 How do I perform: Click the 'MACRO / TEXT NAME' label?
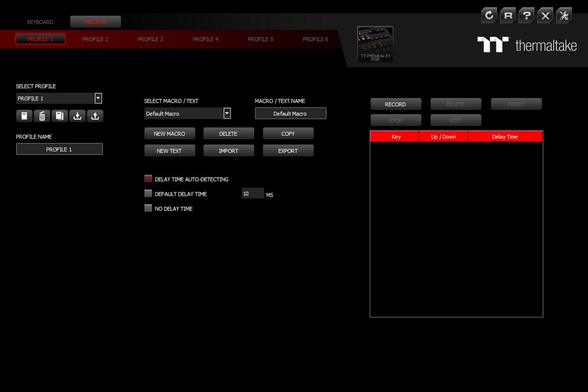(x=280, y=101)
